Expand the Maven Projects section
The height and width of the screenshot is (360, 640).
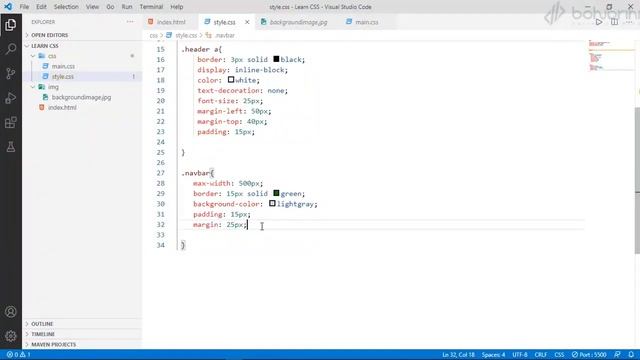(x=53, y=344)
